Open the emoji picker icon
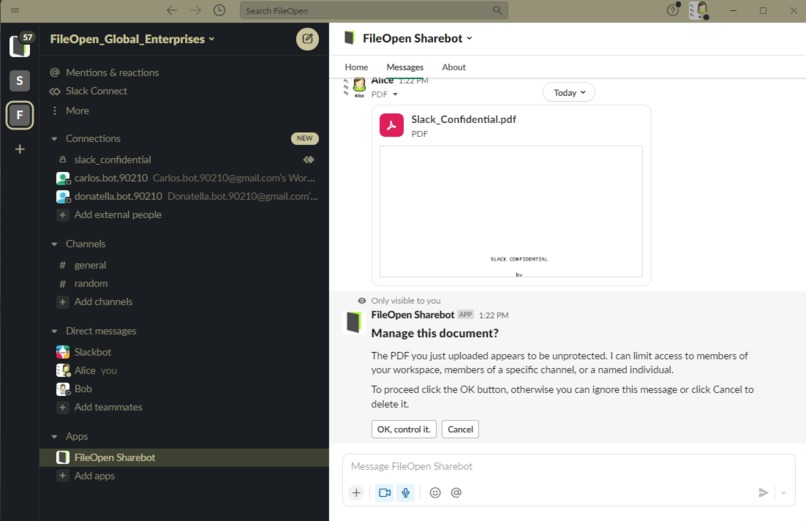The height and width of the screenshot is (521, 806). [x=435, y=493]
